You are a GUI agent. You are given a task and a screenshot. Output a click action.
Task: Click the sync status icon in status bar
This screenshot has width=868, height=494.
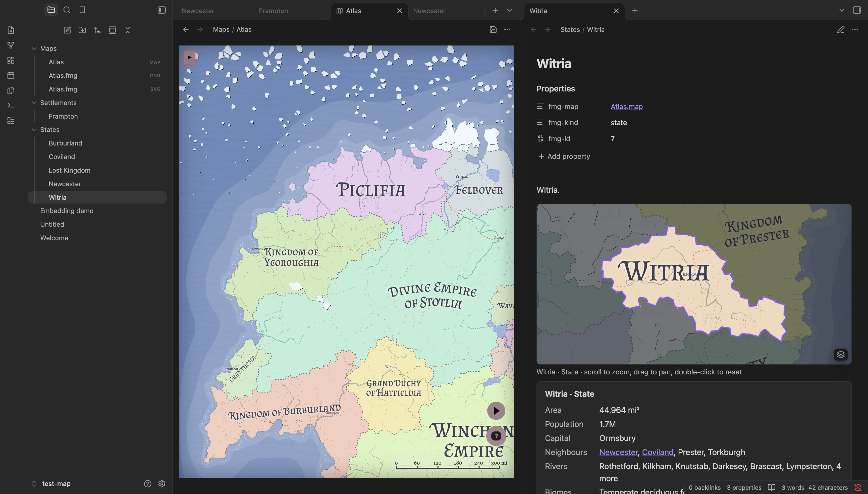[858, 487]
